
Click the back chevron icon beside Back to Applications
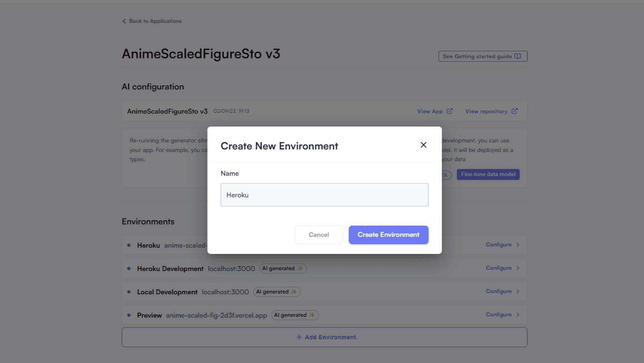124,21
